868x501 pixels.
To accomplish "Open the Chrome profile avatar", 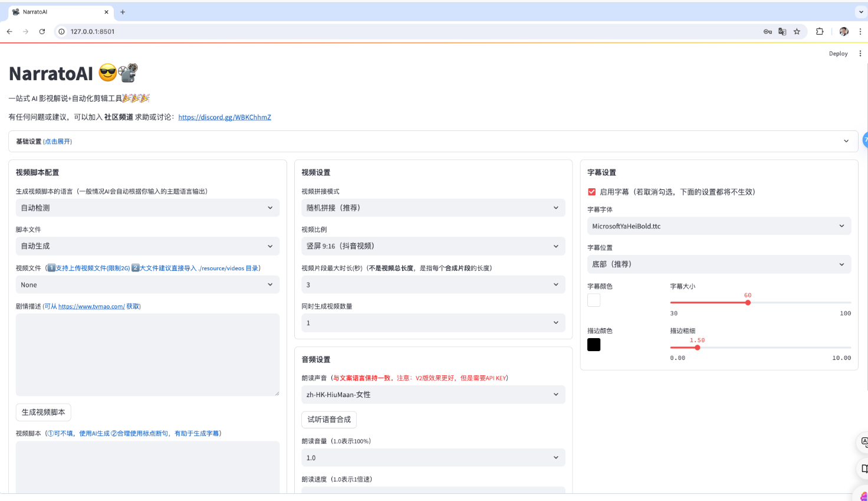I will [844, 32].
